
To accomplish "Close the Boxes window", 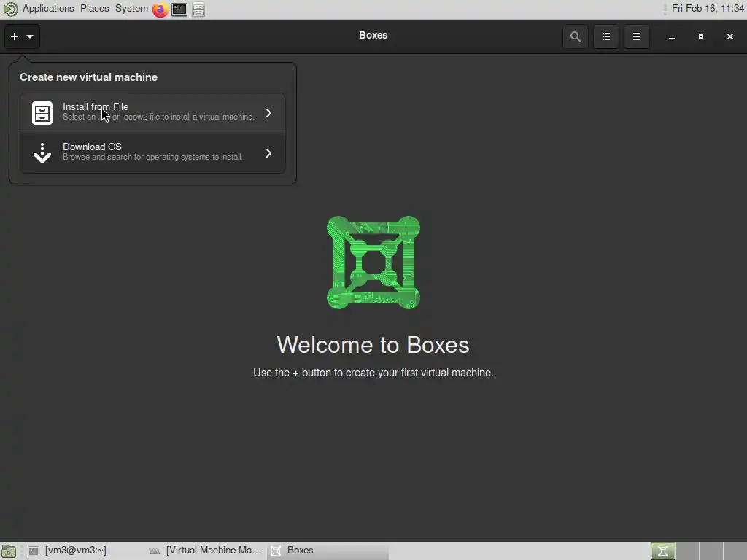I will click(729, 36).
